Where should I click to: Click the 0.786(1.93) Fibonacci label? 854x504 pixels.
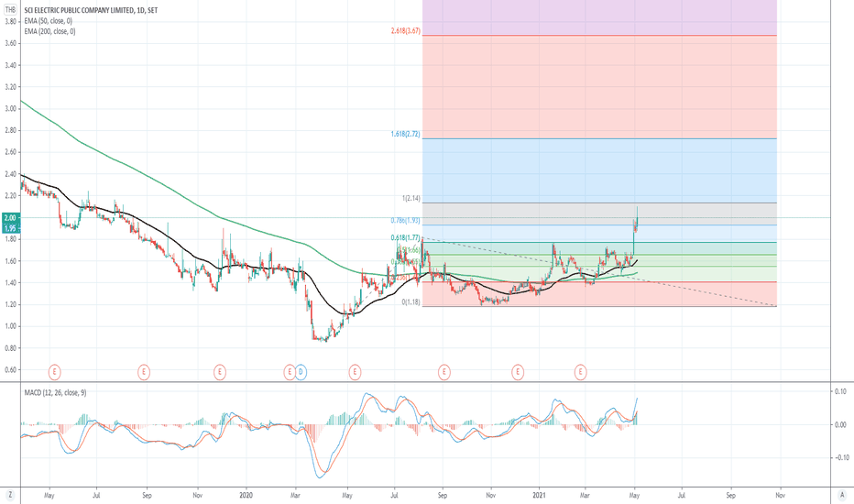[x=405, y=220]
